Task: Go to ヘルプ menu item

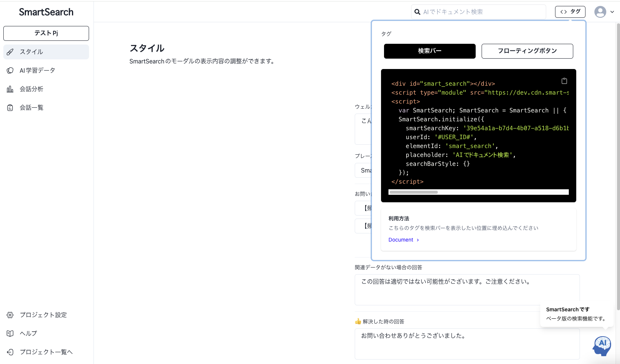Action: click(46, 334)
